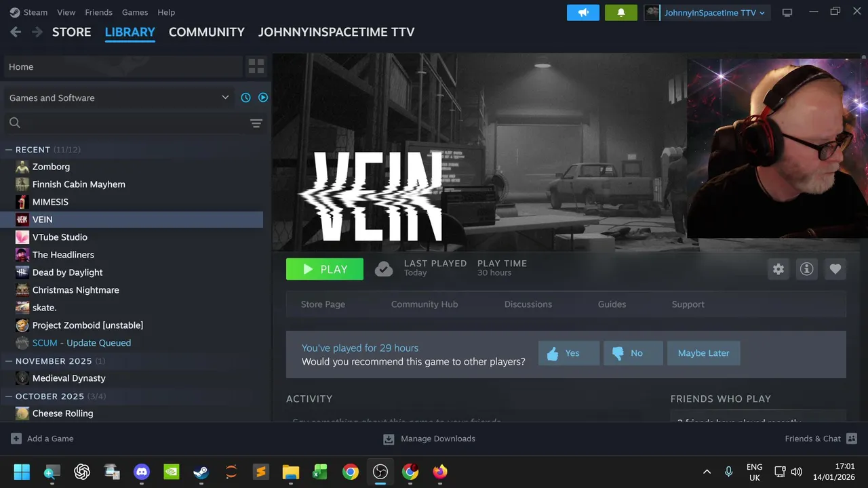This screenshot has height=488, width=868.
Task: Open the system volume control
Action: click(797, 472)
